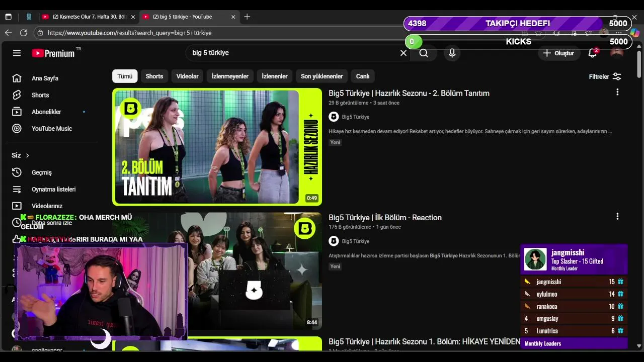Open more options for İlk Bölüm Reaction video
Screen dimensions: 644x362
pyautogui.click(x=617, y=216)
